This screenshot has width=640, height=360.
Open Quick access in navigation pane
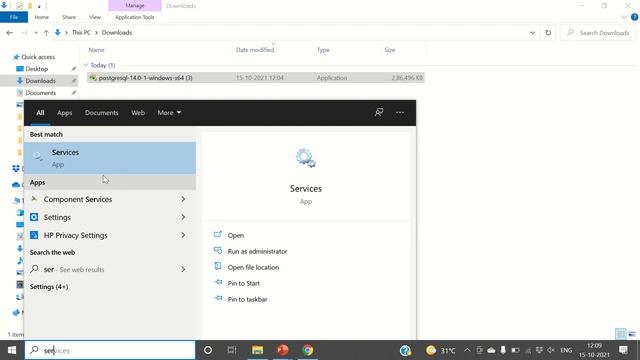[38, 57]
